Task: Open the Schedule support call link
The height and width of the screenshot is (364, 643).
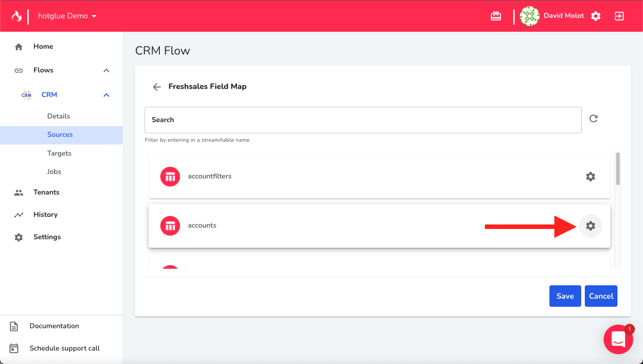Action: (x=64, y=348)
